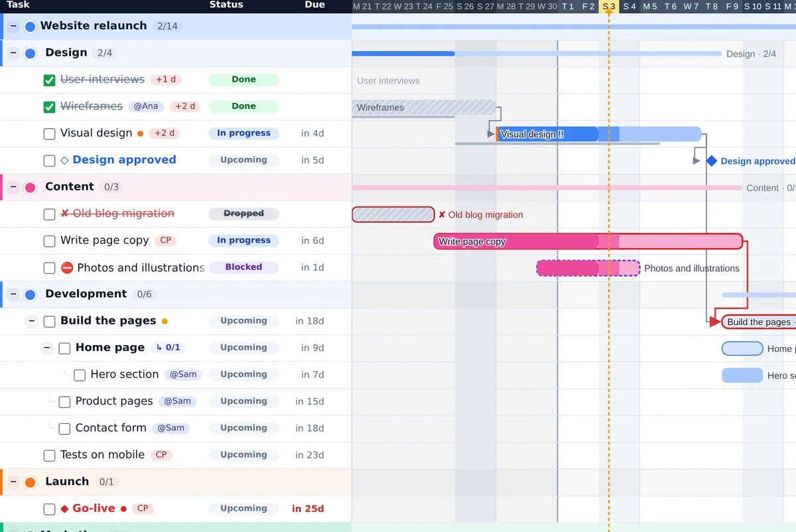Image resolution: width=796 pixels, height=532 pixels.
Task: Click the CP badge on Write page copy
Action: tap(166, 240)
